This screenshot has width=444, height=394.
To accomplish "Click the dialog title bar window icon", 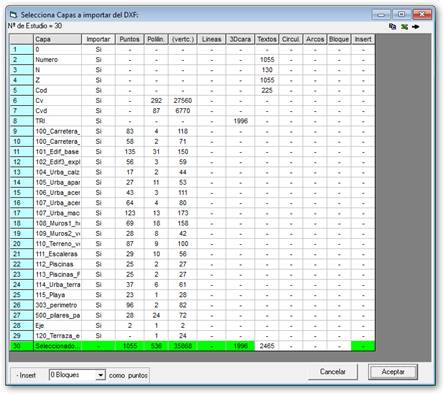I will point(13,15).
